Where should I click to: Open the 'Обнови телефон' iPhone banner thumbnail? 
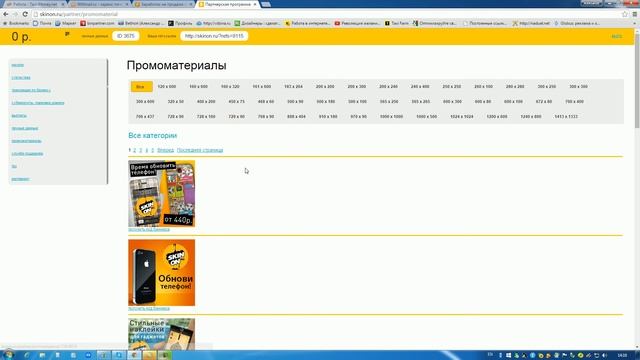pyautogui.click(x=162, y=273)
